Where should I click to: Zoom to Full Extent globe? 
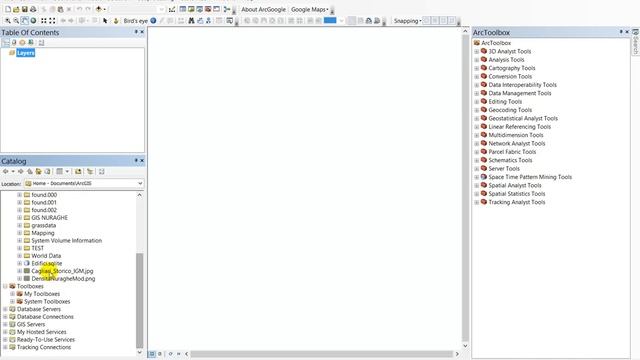33,20
